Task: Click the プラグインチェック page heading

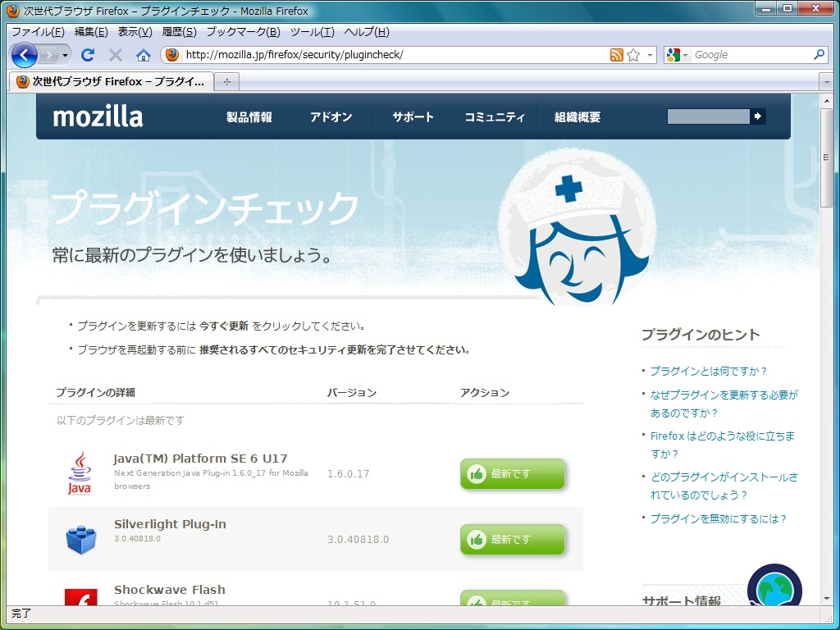Action: point(205,208)
